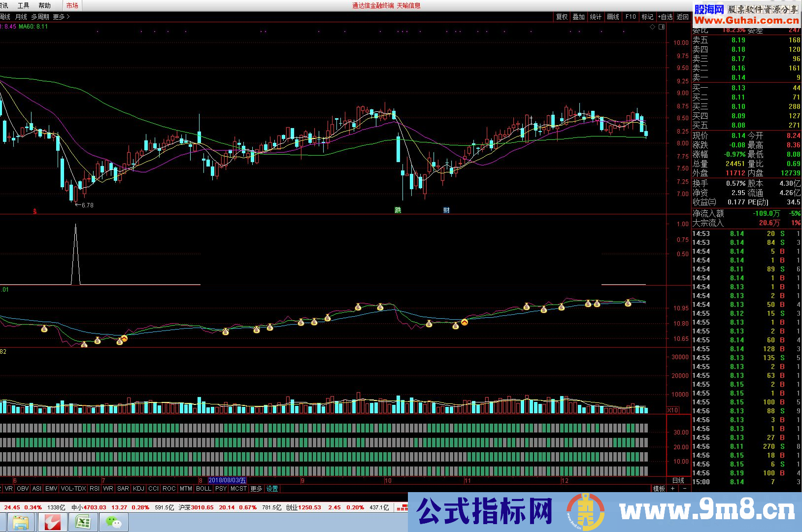Open WeChat from the taskbar
The image size is (802, 532).
click(x=113, y=521)
